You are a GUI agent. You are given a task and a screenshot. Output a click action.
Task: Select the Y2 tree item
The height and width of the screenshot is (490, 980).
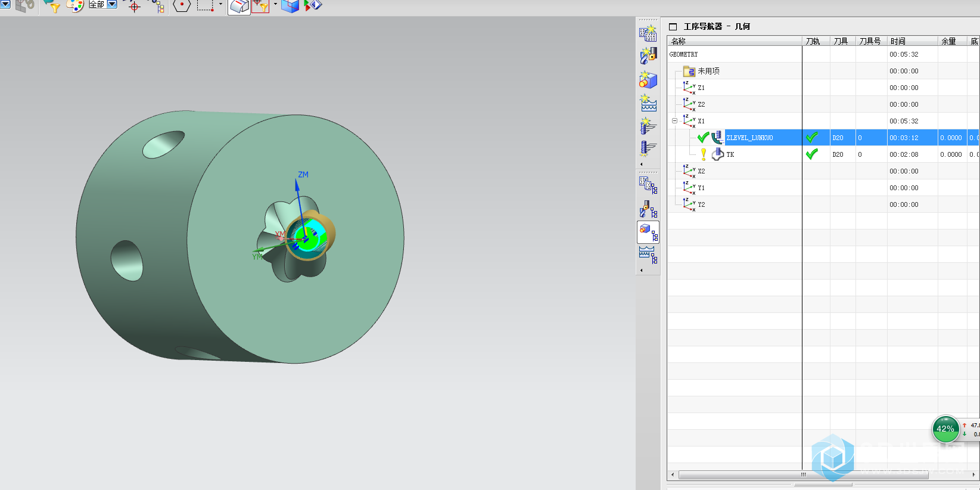tap(701, 204)
